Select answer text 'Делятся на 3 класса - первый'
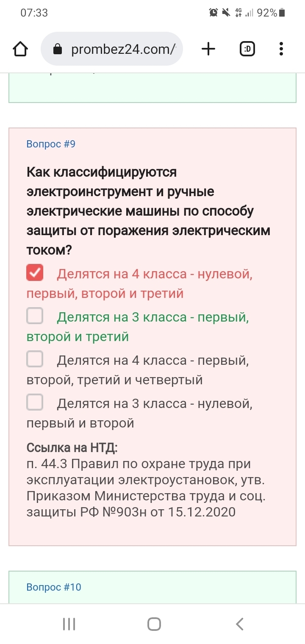This screenshot has width=305, height=644. click(x=152, y=317)
